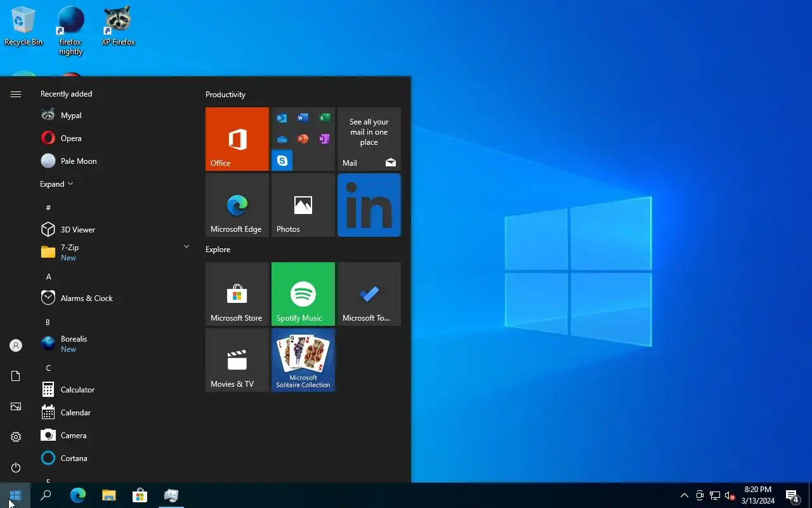The height and width of the screenshot is (508, 812).
Task: Launch the Camera app
Action: [x=115, y=436]
